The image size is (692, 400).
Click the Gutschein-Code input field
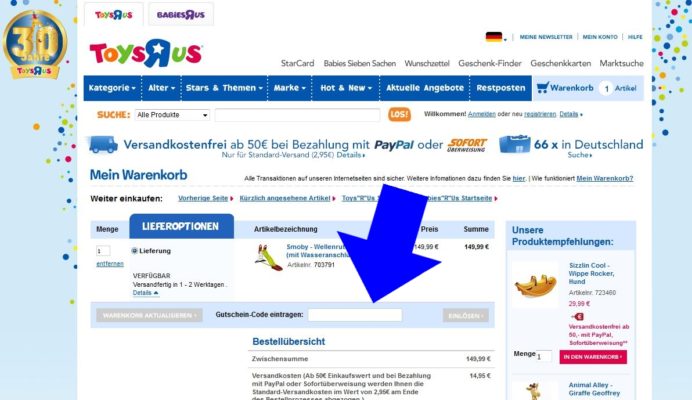[x=355, y=315]
